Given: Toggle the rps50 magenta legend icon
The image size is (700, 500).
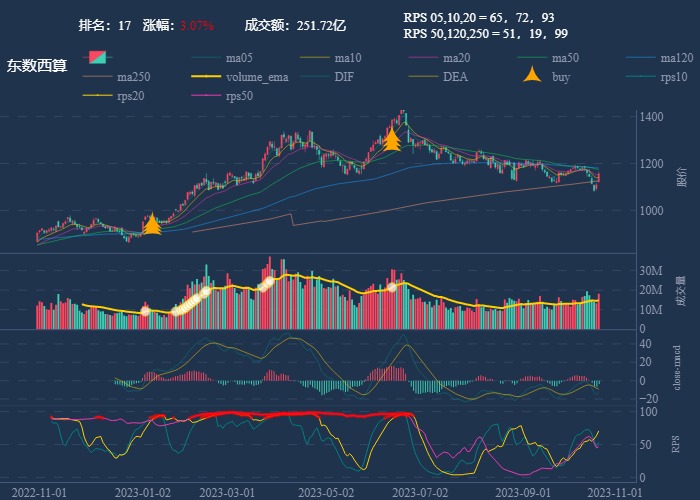Looking at the screenshot, I should (x=206, y=96).
